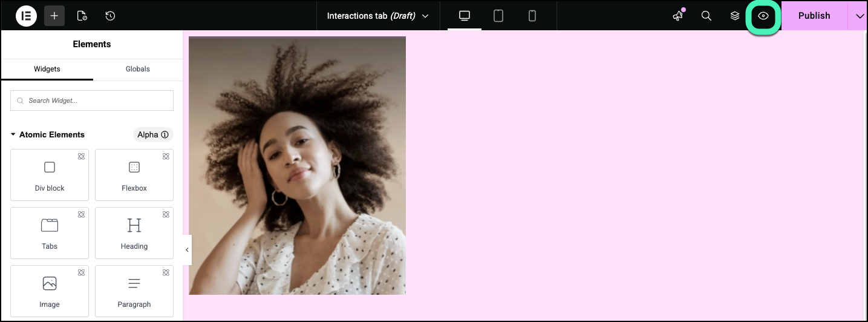Open the What's New megaphone icon
The width and height of the screenshot is (868, 322).
pyautogui.click(x=677, y=16)
